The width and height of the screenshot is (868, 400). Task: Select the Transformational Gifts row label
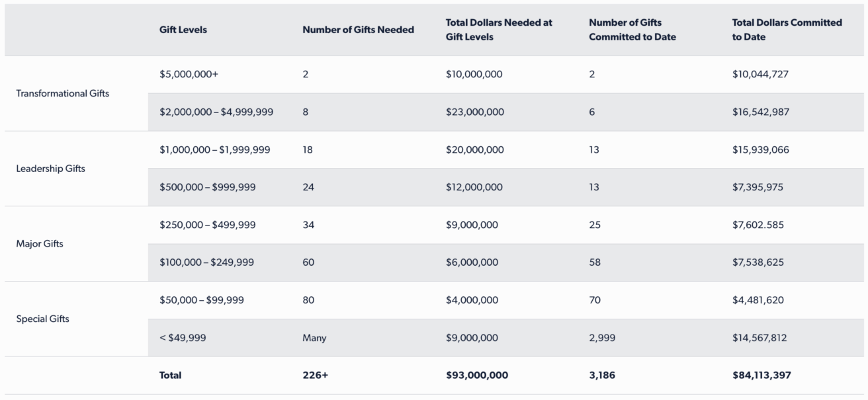tap(63, 93)
